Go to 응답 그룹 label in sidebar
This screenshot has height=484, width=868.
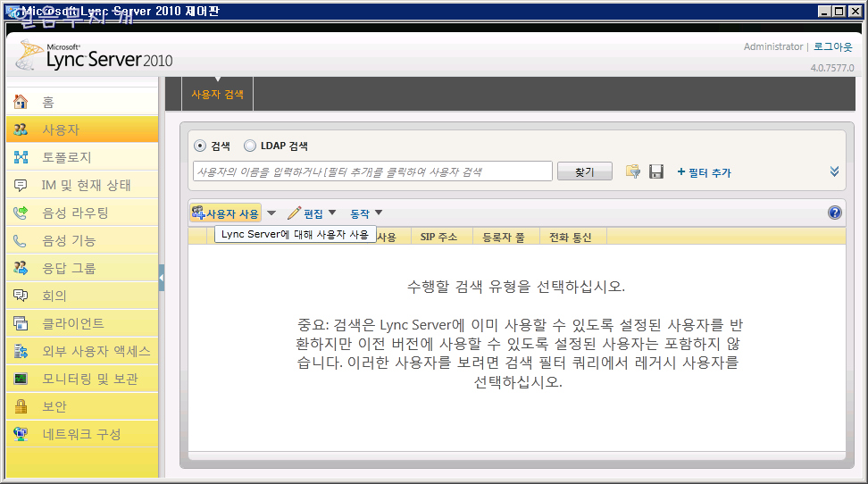(69, 268)
